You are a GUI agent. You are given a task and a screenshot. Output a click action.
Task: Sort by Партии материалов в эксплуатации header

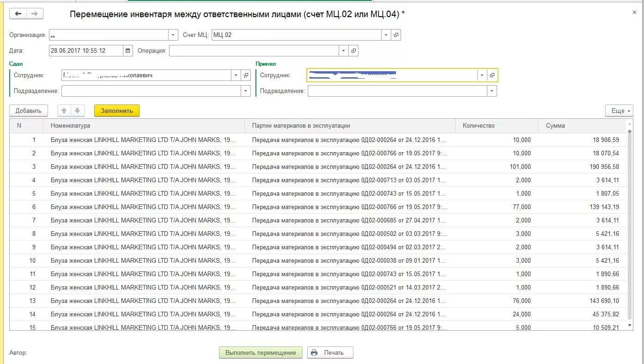coord(350,126)
